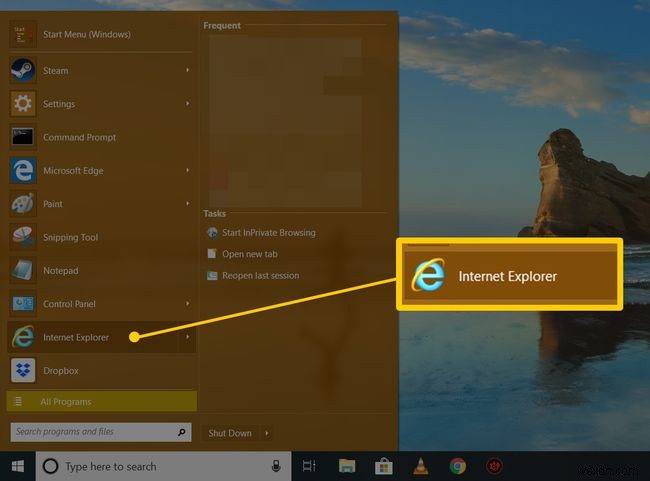Focus the Type here to search box
Screen dimensions: 650x481
163,466
